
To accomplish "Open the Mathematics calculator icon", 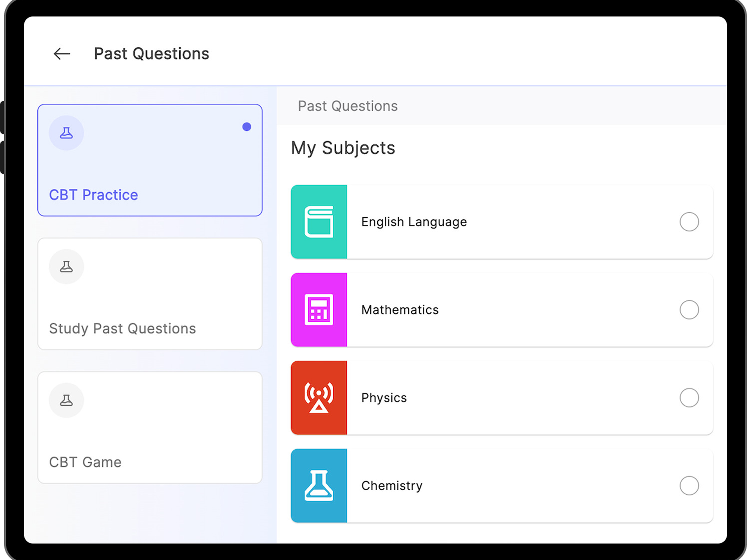I will [319, 310].
